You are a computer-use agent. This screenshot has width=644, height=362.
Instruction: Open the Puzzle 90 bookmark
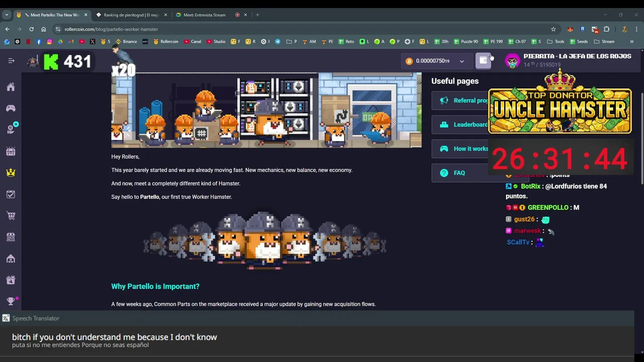click(x=466, y=42)
